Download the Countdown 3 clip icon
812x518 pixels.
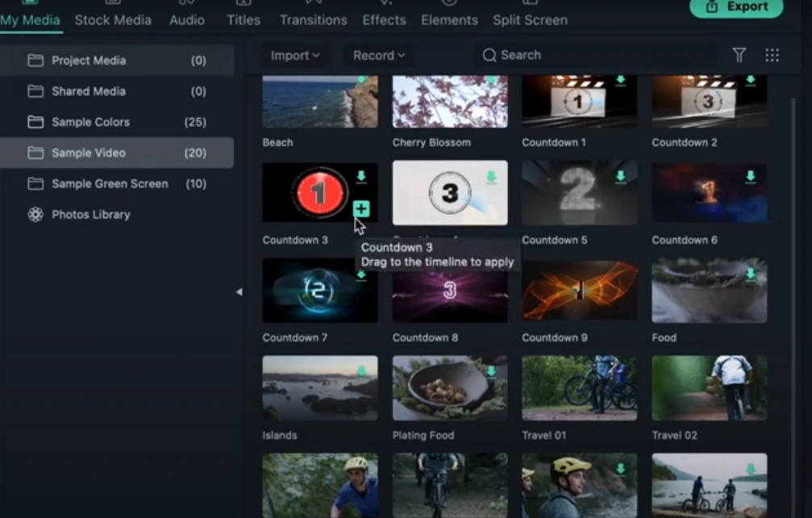click(x=361, y=177)
